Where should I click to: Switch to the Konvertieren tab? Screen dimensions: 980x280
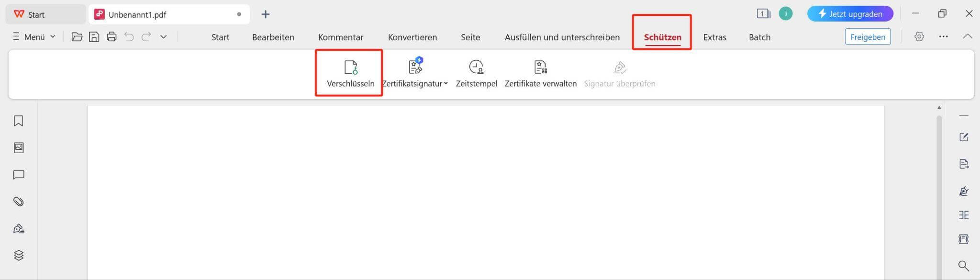click(412, 37)
